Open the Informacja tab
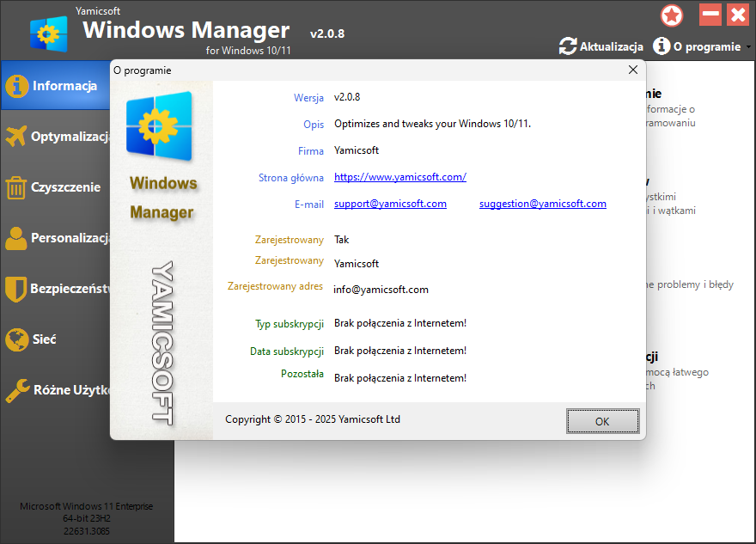 click(56, 86)
